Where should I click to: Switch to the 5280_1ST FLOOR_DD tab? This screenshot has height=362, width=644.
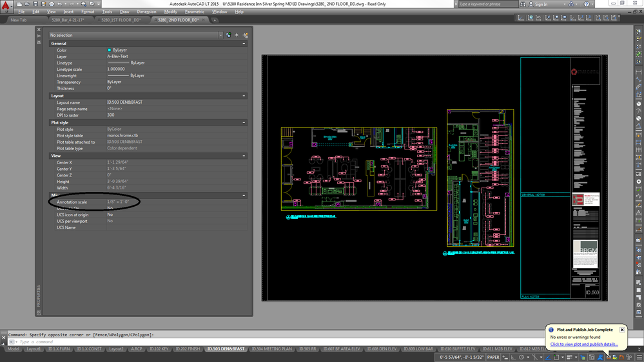pyautogui.click(x=121, y=20)
